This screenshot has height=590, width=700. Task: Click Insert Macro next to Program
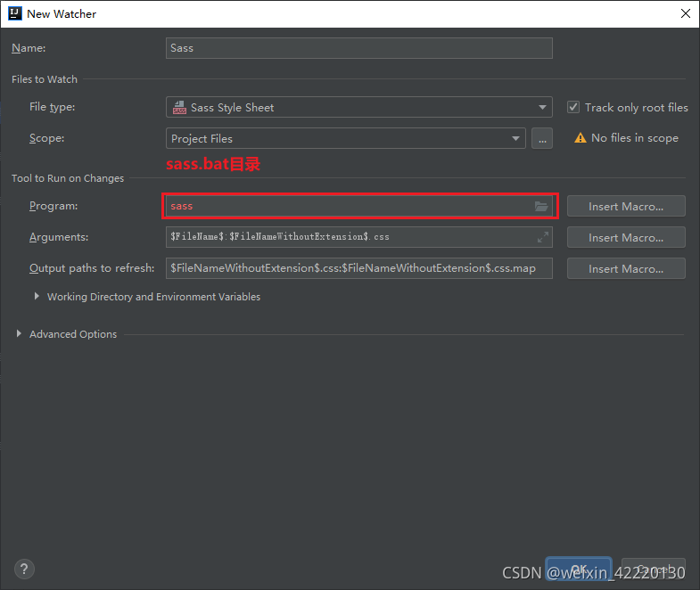626,206
